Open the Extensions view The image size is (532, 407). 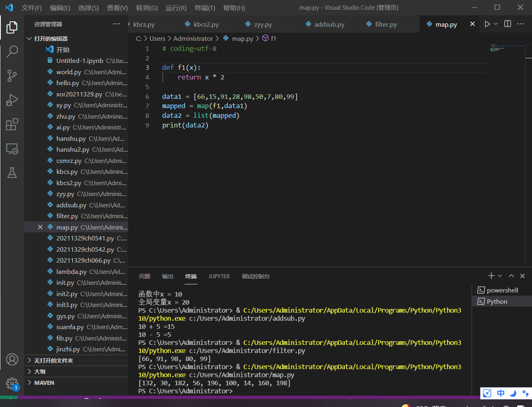coord(12,124)
